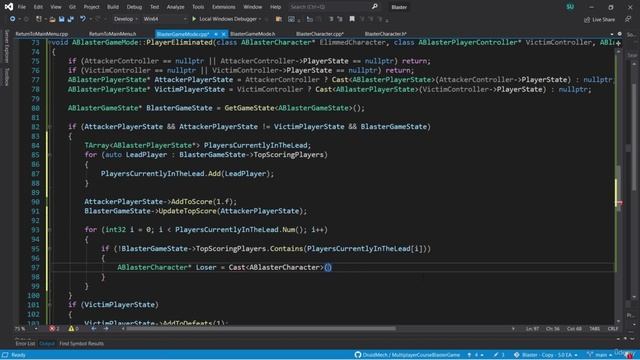The image size is (640, 360).
Task: Click the Loser variable on line 97
Action: click(x=206, y=267)
